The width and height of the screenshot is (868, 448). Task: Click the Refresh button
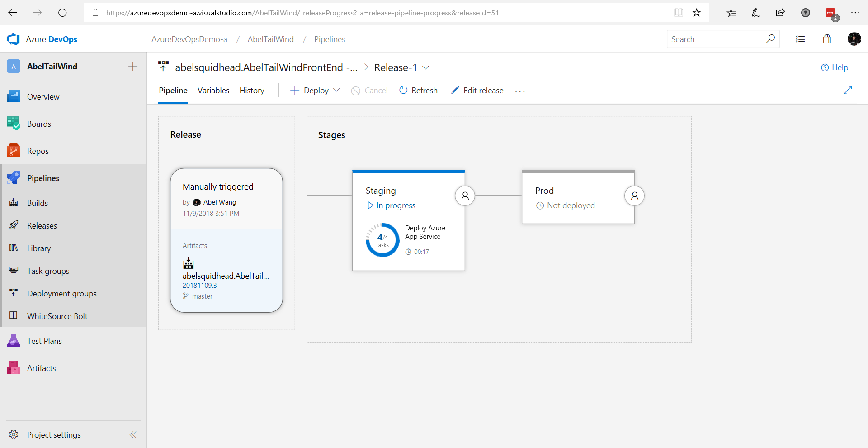(x=418, y=91)
